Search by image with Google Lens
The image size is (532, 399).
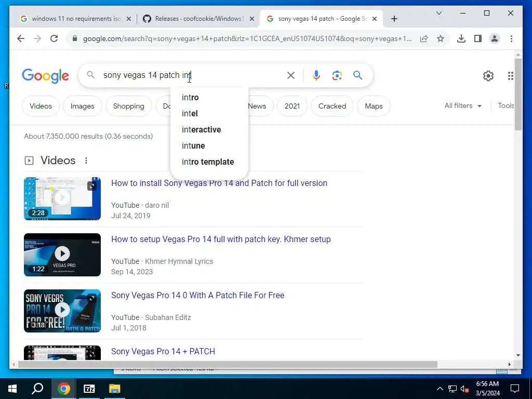pyautogui.click(x=337, y=75)
